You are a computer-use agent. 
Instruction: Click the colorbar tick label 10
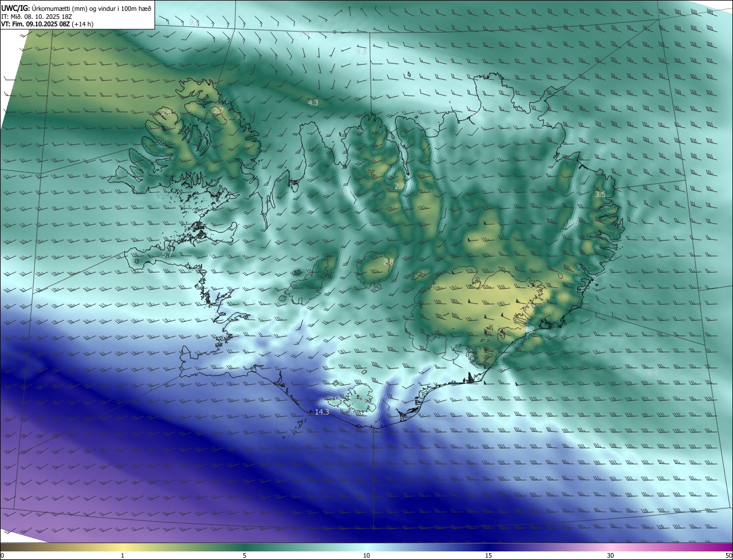pyautogui.click(x=366, y=555)
